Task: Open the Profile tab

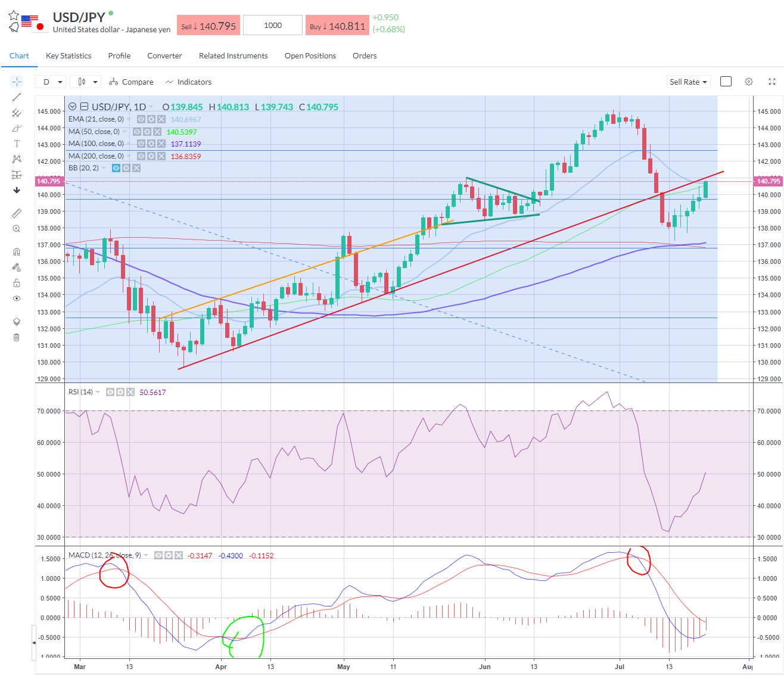Action: tap(119, 55)
